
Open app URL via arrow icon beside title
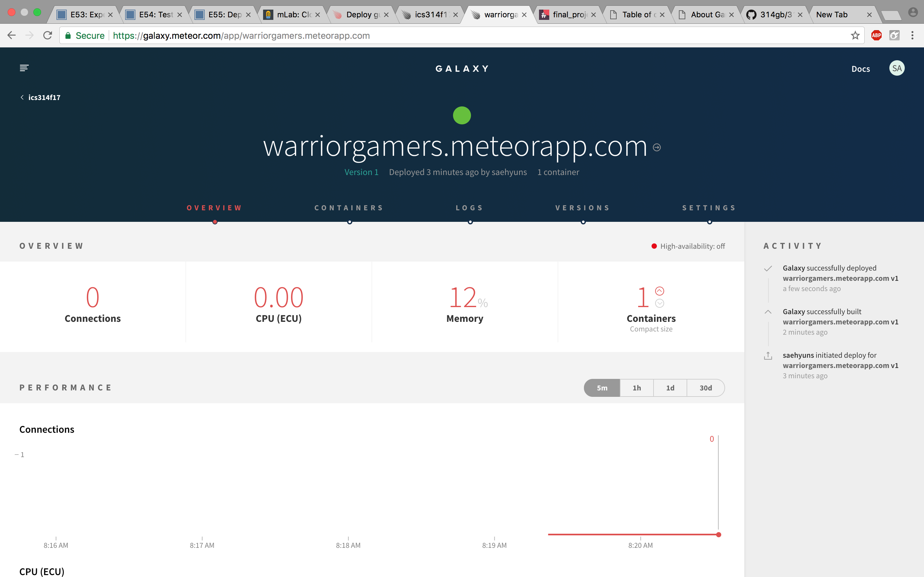[657, 147]
